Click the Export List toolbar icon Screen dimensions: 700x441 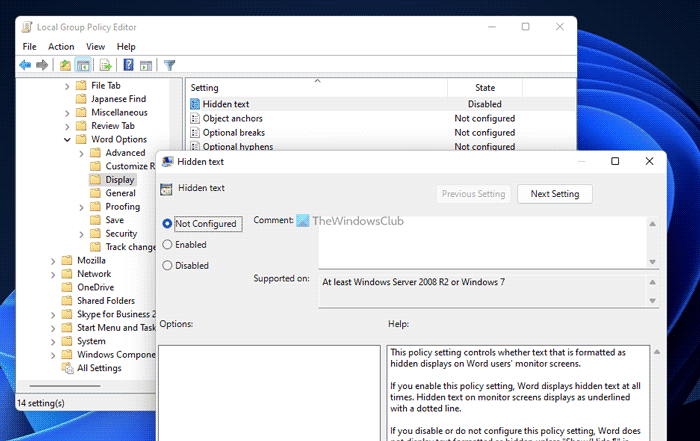click(x=105, y=65)
